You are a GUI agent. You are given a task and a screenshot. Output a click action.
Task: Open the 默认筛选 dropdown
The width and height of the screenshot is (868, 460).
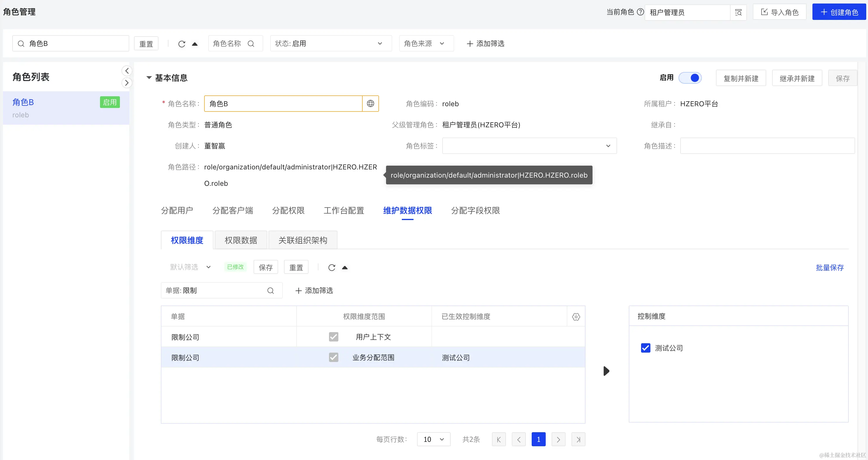tap(191, 267)
